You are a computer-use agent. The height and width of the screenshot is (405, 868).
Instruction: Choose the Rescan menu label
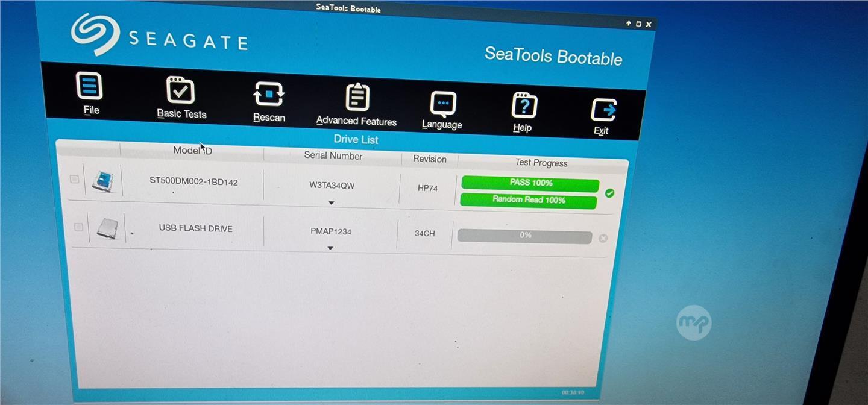(269, 117)
